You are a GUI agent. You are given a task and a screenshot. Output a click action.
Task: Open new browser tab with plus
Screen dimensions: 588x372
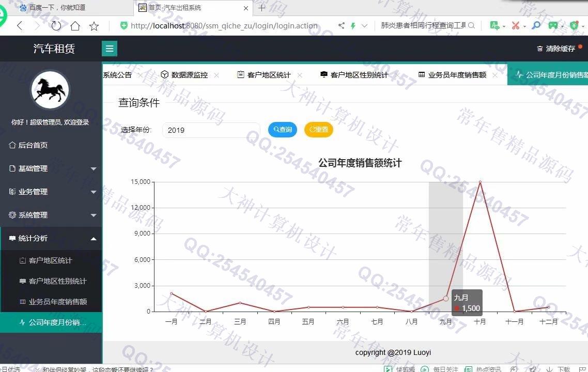coord(262,8)
